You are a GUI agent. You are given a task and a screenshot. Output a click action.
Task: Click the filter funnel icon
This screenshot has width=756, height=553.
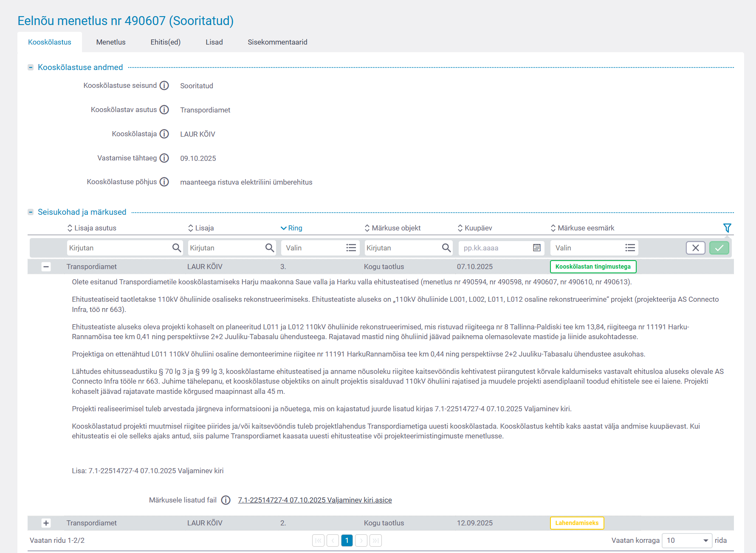tap(727, 228)
